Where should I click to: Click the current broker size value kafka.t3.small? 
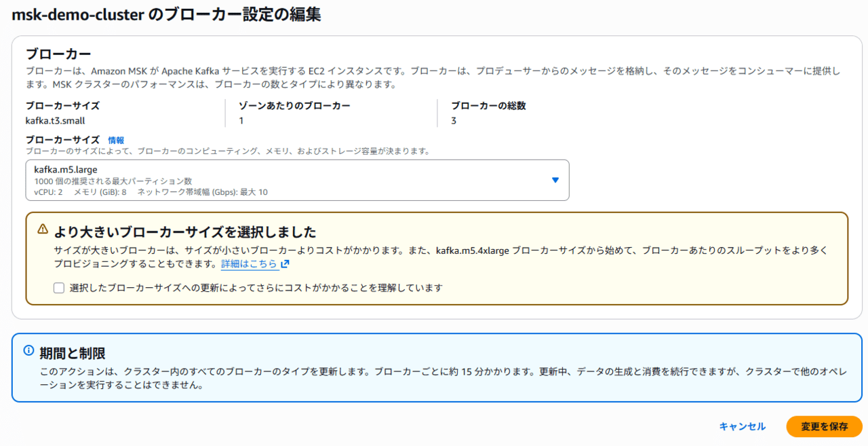(x=55, y=121)
